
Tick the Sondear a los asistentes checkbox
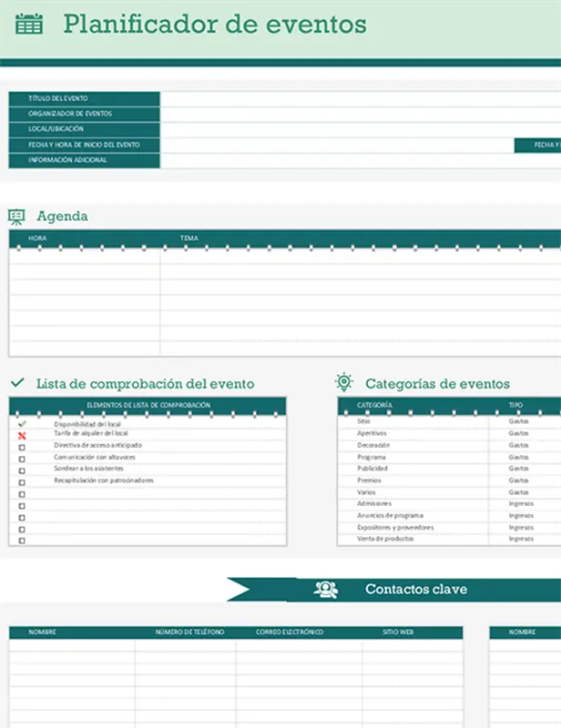coord(22,470)
